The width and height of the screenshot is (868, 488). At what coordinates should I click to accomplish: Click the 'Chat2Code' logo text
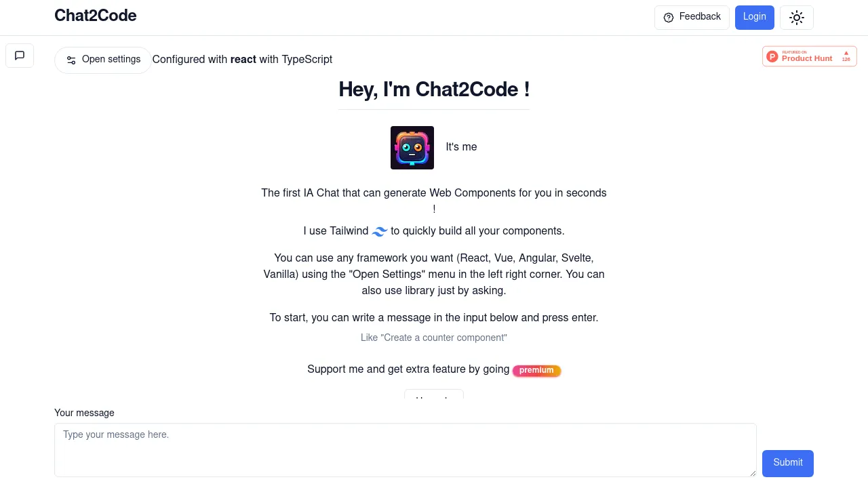point(95,16)
